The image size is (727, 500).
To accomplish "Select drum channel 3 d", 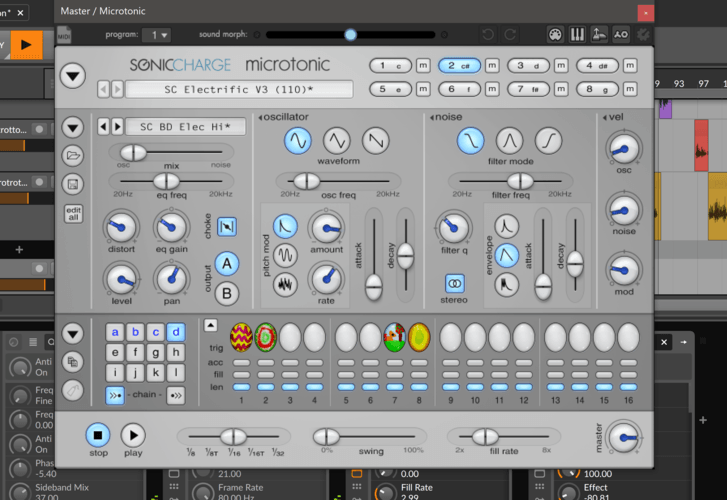I will click(x=528, y=66).
